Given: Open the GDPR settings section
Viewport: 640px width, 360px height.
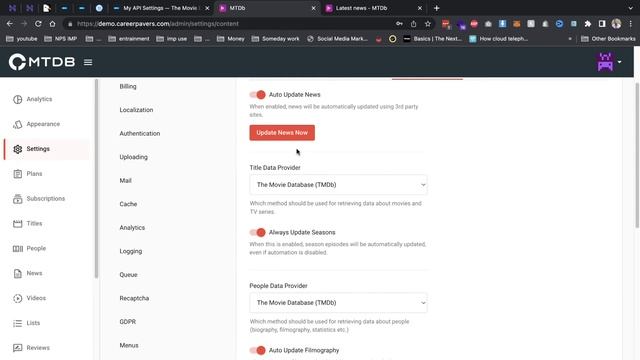Looking at the screenshot, I should [x=127, y=322].
